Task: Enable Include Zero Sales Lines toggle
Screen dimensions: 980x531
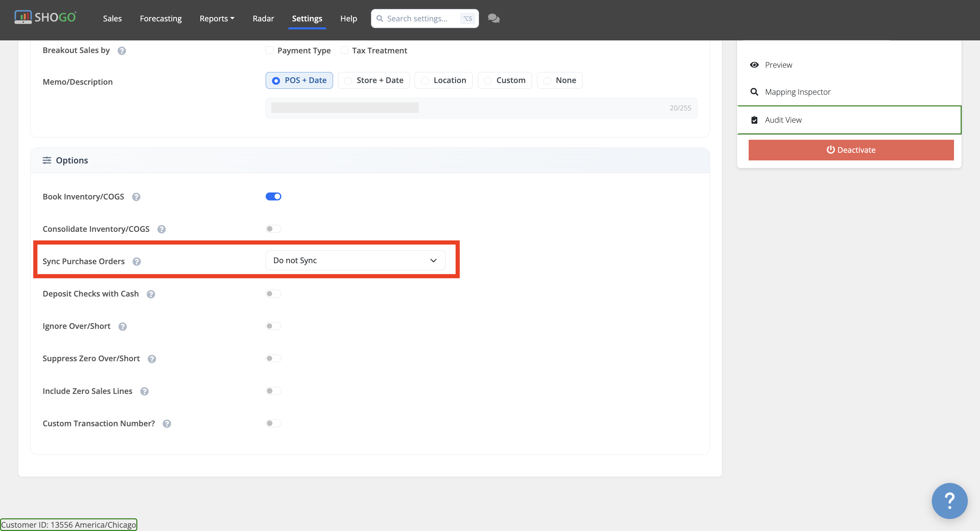Action: 273,391
